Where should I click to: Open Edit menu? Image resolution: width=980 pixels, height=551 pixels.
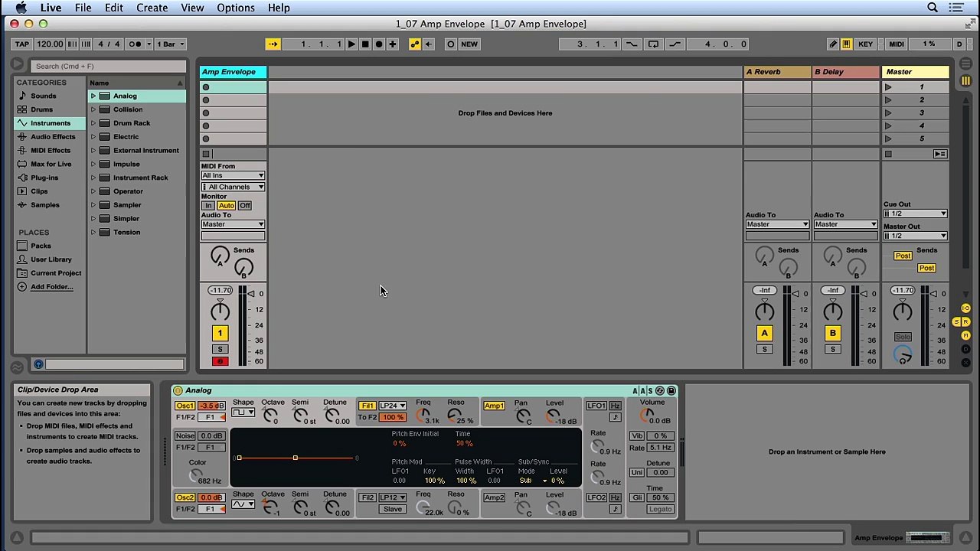(x=114, y=8)
